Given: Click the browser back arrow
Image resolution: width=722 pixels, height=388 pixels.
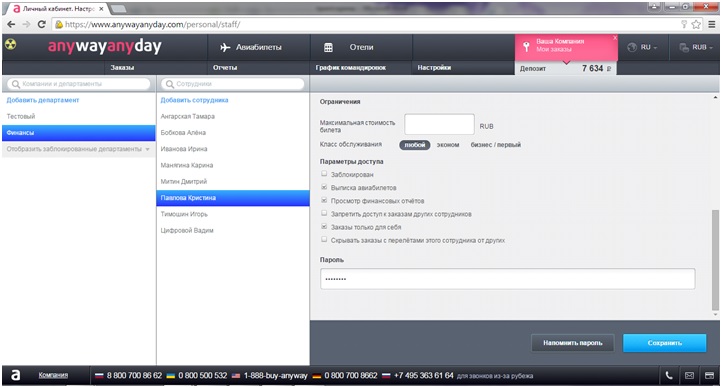Looking at the screenshot, I should [x=11, y=24].
